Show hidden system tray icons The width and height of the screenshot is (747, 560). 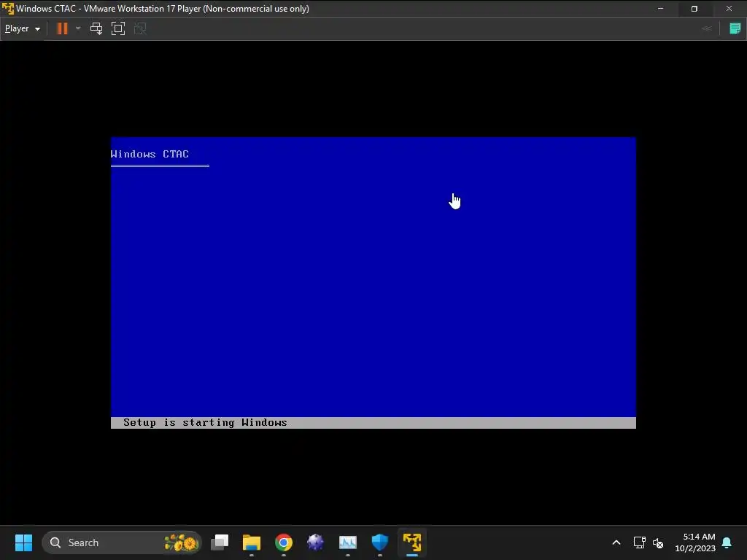(x=616, y=542)
